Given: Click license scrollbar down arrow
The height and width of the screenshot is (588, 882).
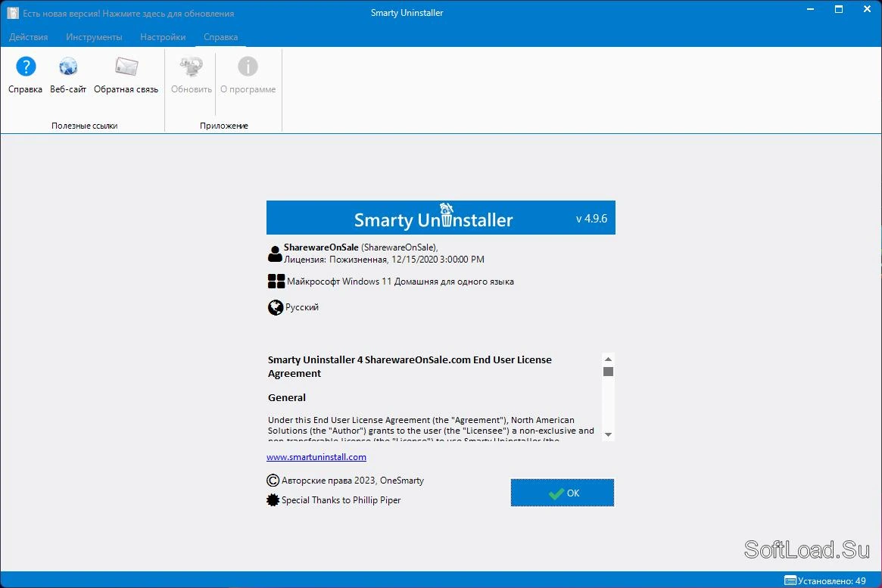Looking at the screenshot, I should click(608, 434).
